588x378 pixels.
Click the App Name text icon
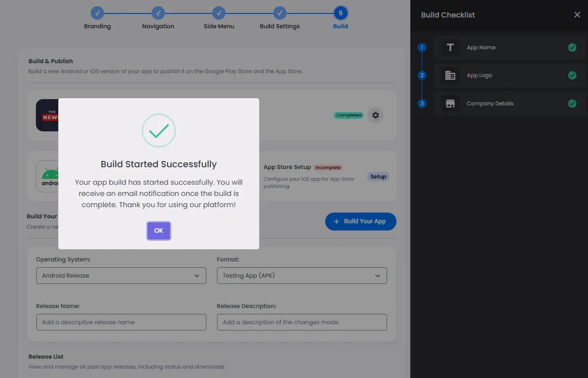tap(450, 48)
